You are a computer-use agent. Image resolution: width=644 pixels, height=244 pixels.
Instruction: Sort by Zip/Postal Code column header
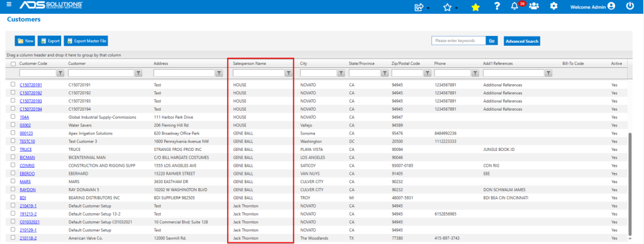406,64
